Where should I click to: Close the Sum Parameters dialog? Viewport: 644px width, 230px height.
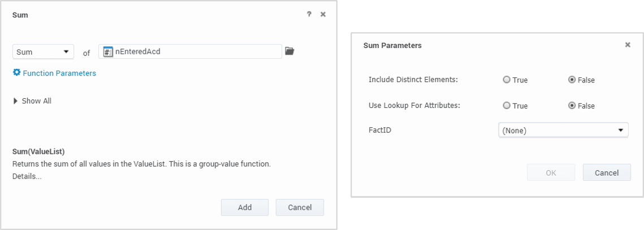[628, 45]
